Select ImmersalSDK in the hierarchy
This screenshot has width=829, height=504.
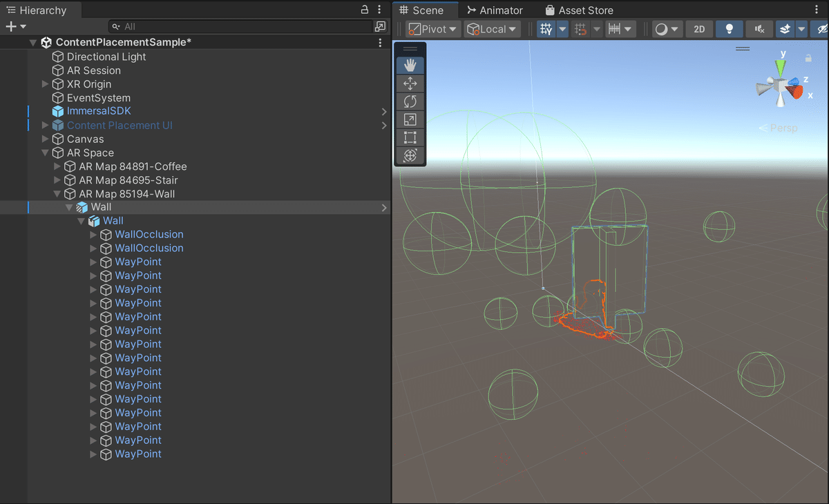pos(98,111)
